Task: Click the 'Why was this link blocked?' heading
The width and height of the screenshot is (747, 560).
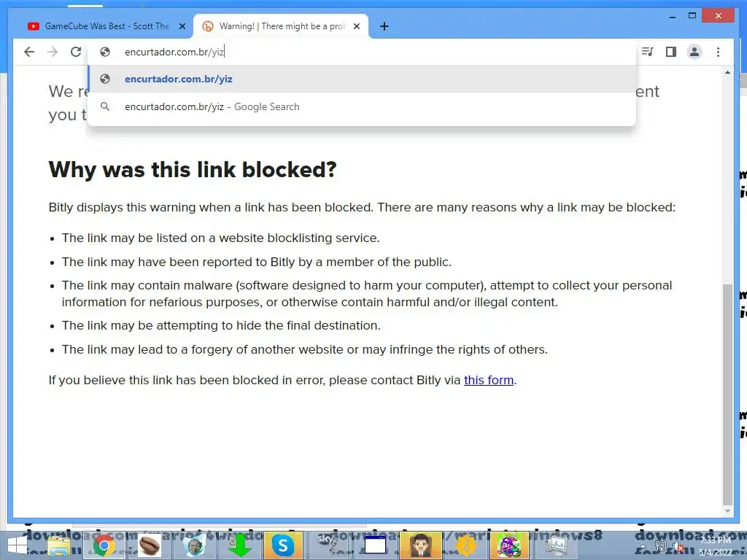Action: [193, 169]
